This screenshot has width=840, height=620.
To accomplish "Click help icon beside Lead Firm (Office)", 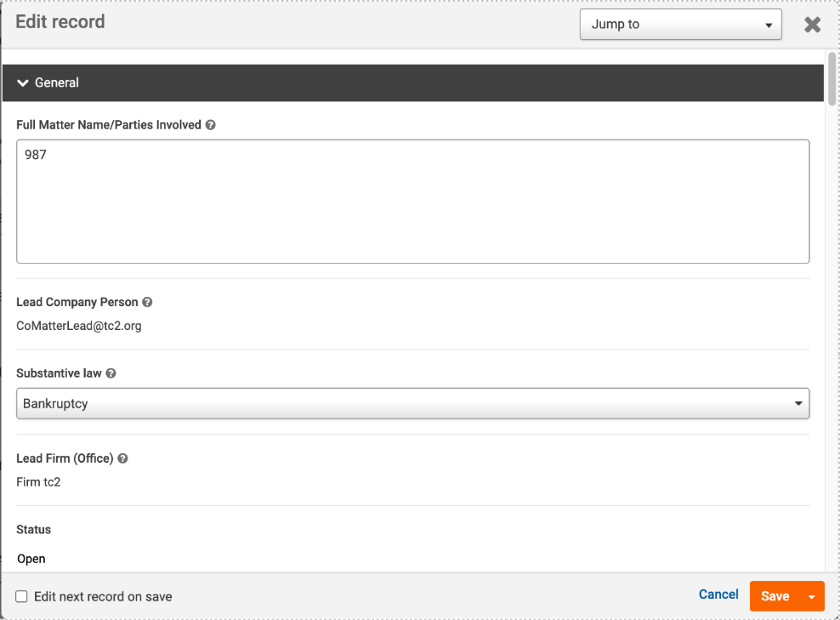I will pos(122,458).
